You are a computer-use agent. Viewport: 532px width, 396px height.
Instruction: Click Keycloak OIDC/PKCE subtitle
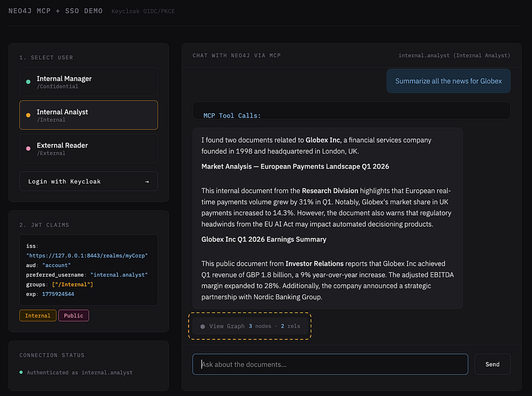[x=143, y=11]
